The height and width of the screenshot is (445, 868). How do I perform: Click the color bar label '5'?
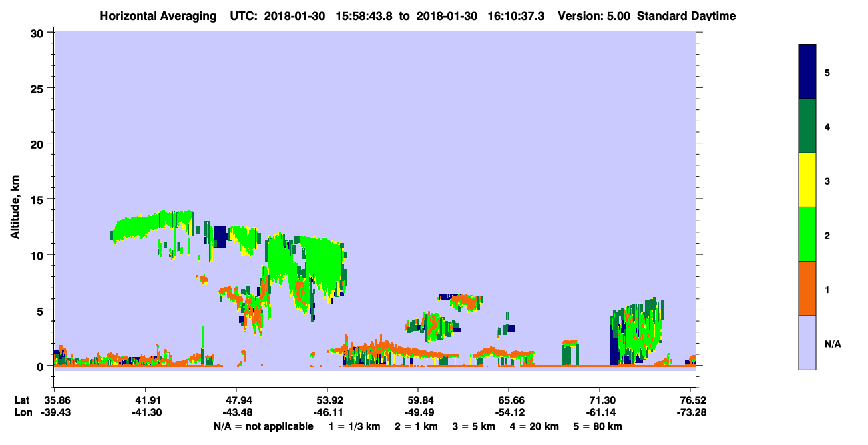[x=827, y=72]
